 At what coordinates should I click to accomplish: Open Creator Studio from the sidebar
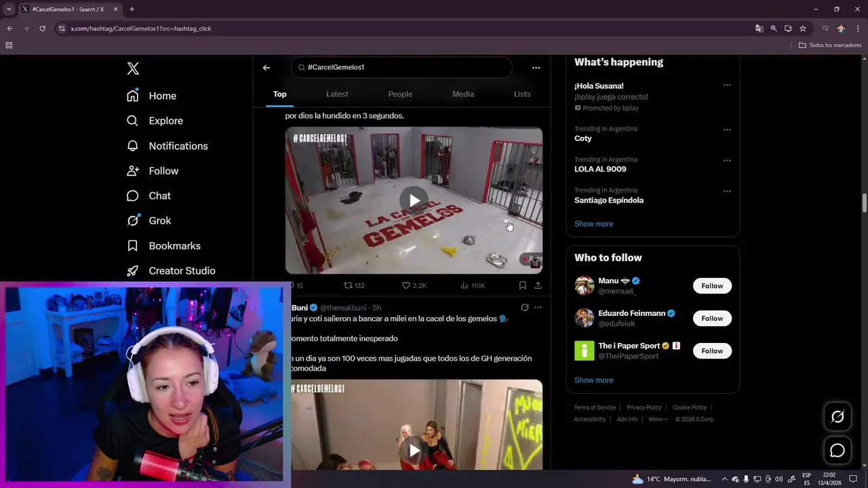[x=171, y=270]
